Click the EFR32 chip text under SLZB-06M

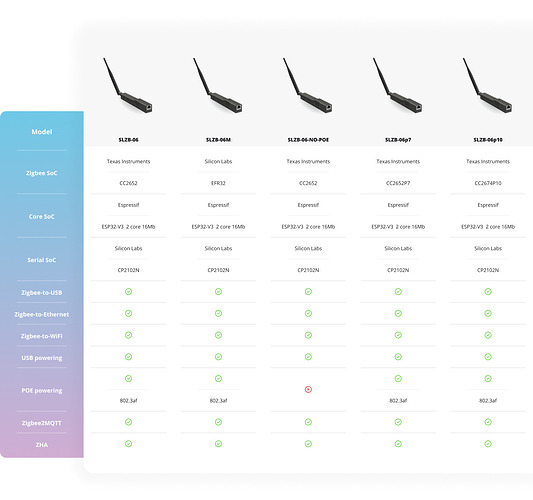pos(218,183)
